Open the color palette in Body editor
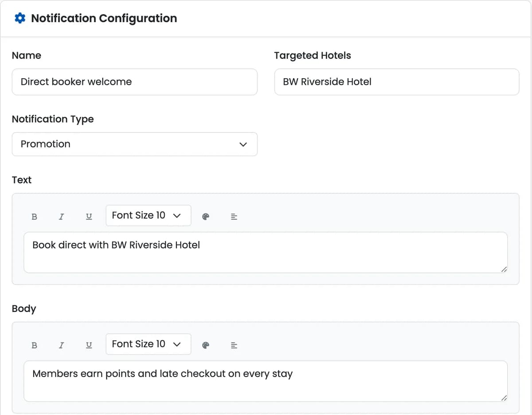 (205, 345)
